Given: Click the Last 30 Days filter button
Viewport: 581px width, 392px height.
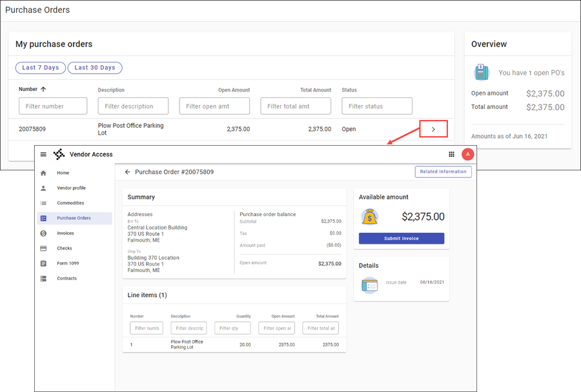Looking at the screenshot, I should coord(95,68).
